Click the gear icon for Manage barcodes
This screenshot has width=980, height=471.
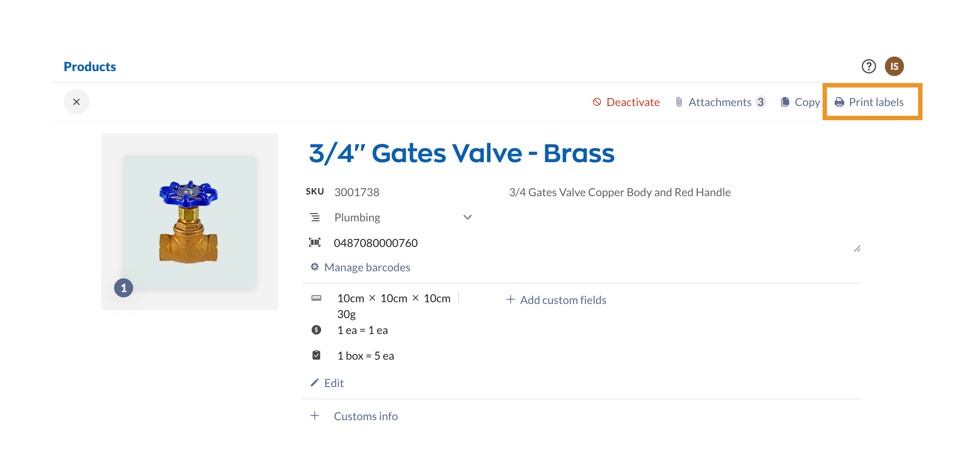coord(315,267)
